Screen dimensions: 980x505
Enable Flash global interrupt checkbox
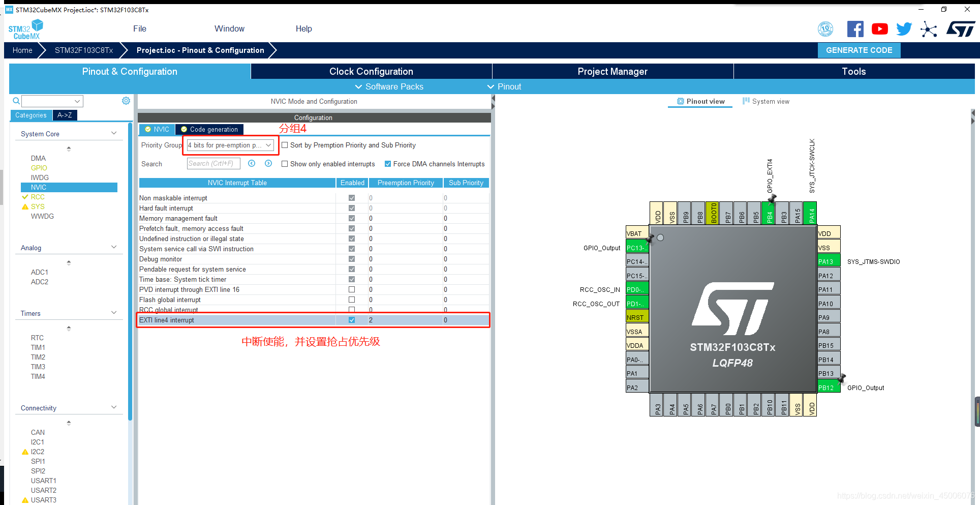click(352, 300)
